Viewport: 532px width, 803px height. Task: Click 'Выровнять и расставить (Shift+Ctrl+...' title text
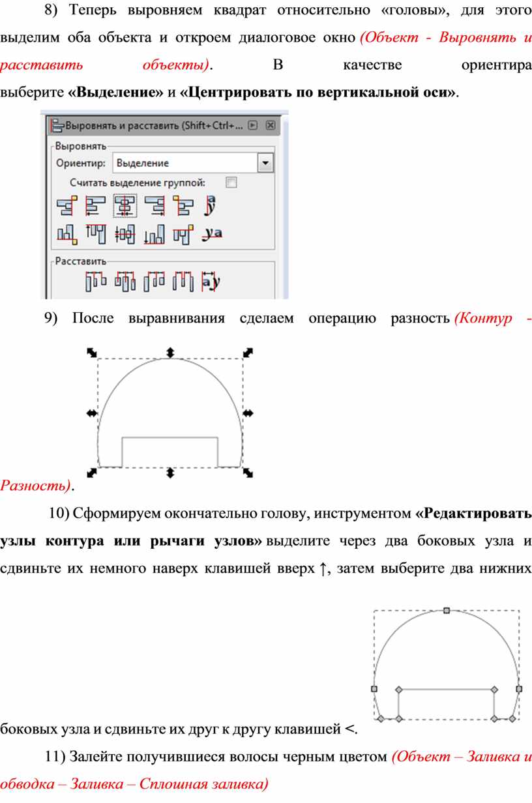(155, 125)
